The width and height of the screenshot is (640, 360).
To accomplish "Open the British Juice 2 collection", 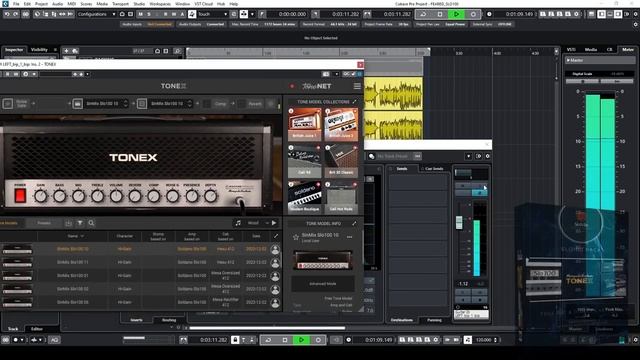I will (x=341, y=124).
